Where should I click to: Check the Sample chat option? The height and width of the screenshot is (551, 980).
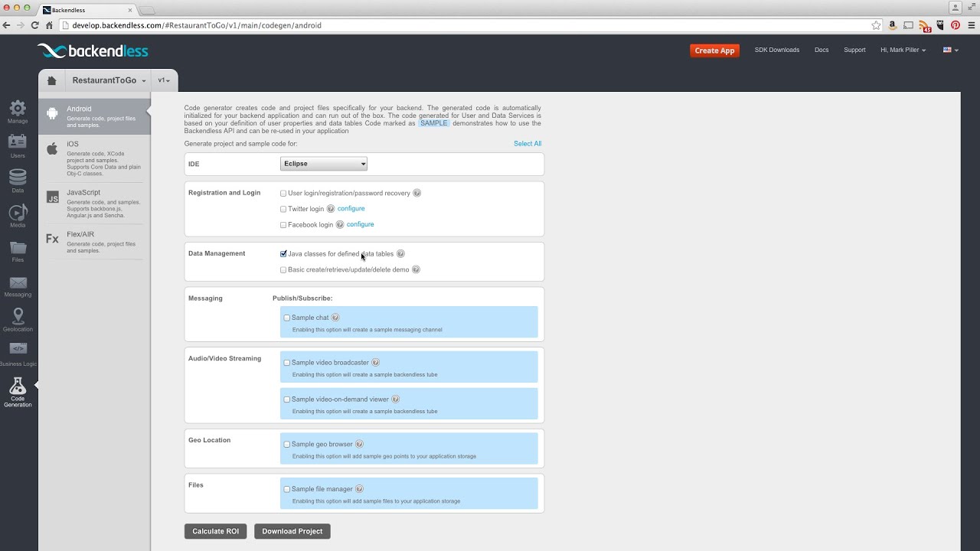coord(287,318)
